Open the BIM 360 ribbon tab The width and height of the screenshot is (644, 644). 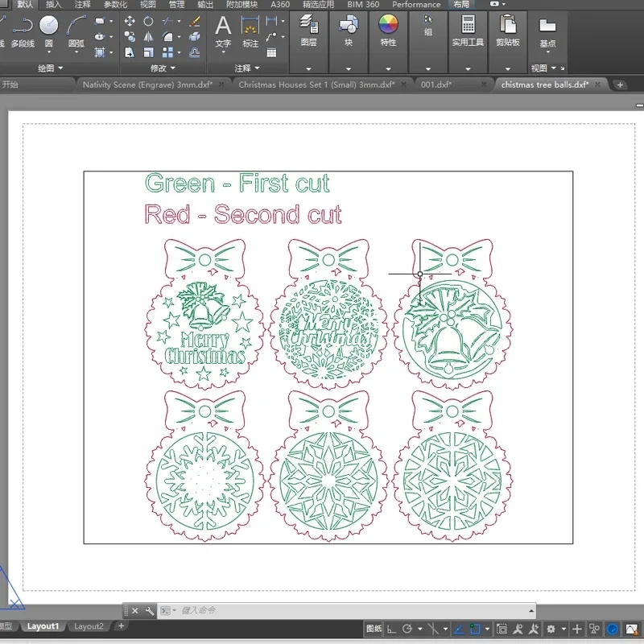coord(363,5)
